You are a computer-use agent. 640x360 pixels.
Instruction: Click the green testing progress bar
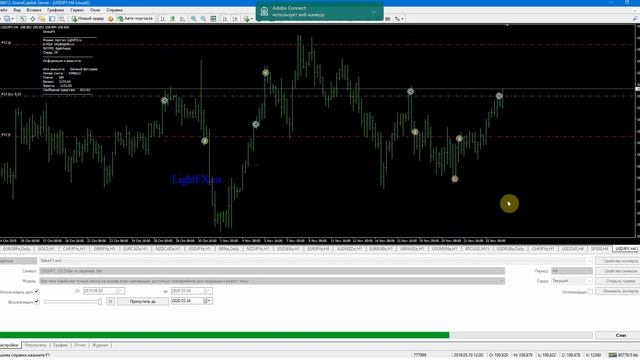(224, 335)
